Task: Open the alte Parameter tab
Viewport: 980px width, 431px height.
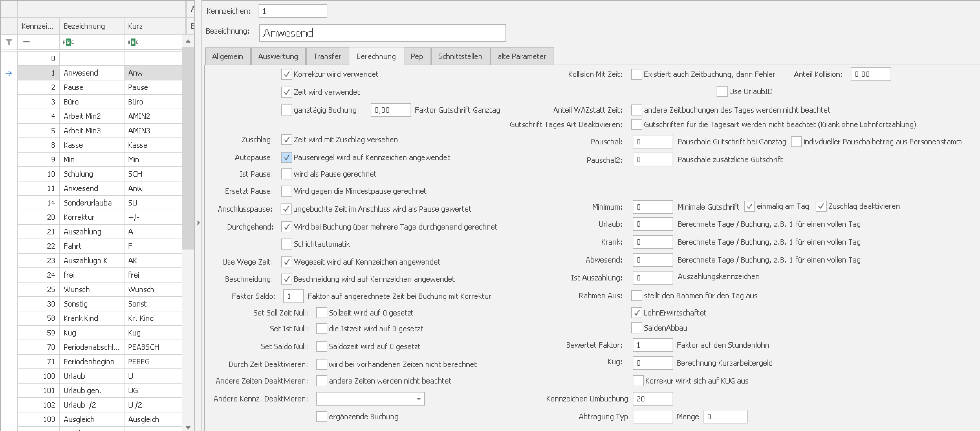Action: [521, 56]
